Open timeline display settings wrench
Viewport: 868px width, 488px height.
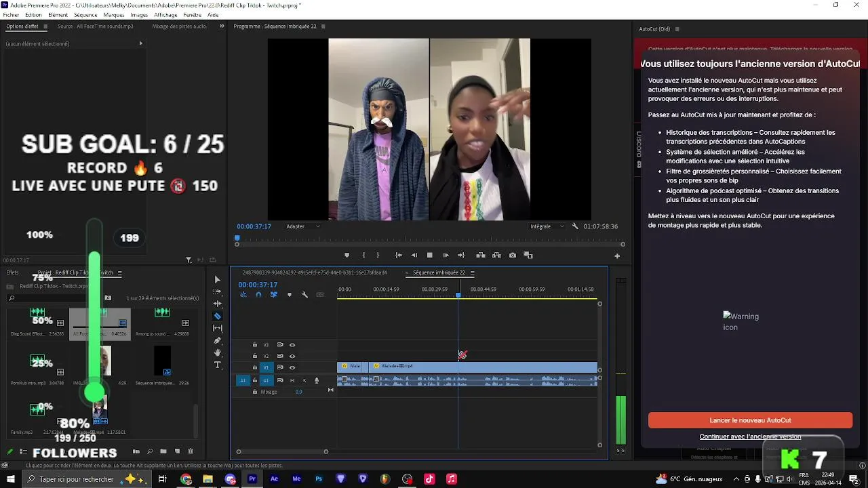(304, 295)
